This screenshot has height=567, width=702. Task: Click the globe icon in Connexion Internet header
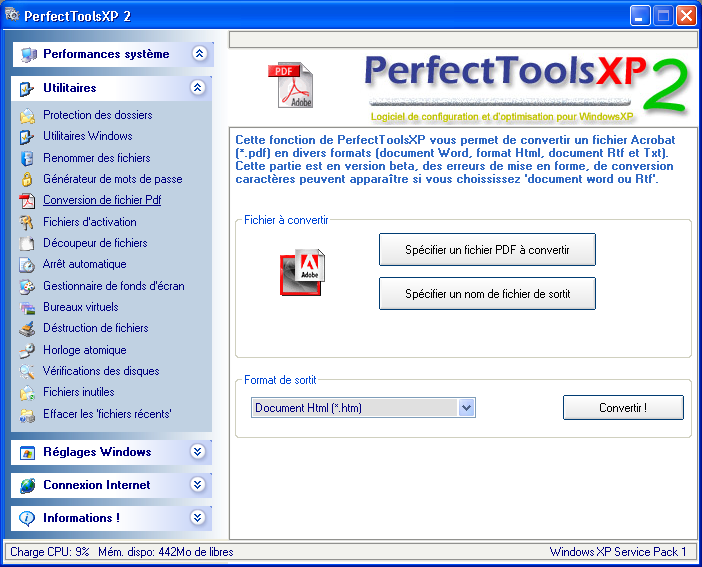(x=27, y=485)
